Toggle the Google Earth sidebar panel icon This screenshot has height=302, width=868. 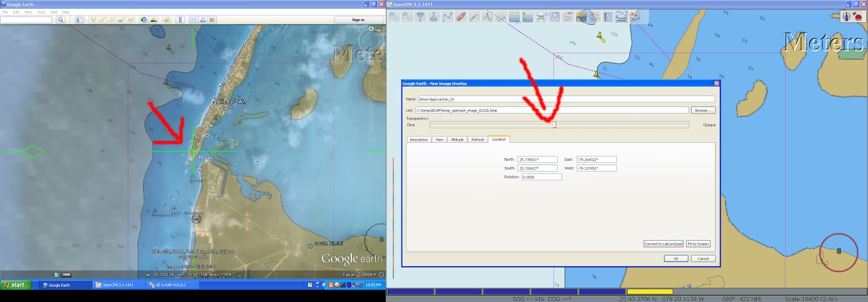pyautogui.click(x=79, y=20)
